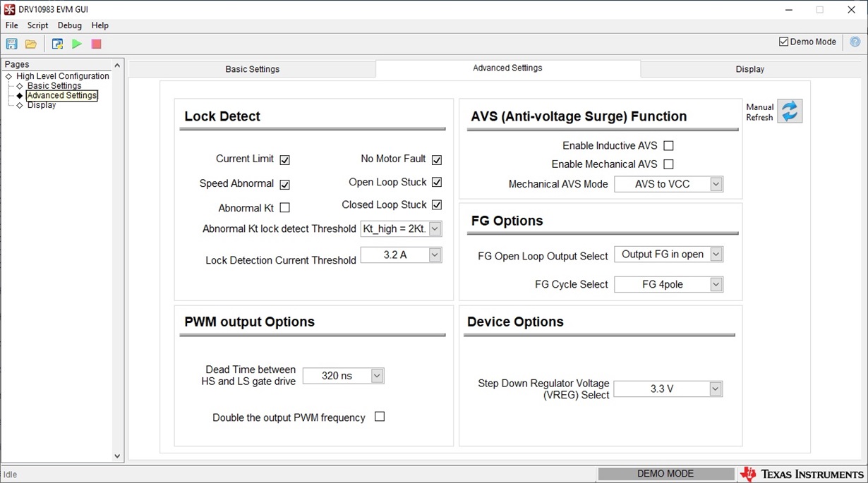Open the Step Down Regulator Voltage dropdown

coord(715,389)
